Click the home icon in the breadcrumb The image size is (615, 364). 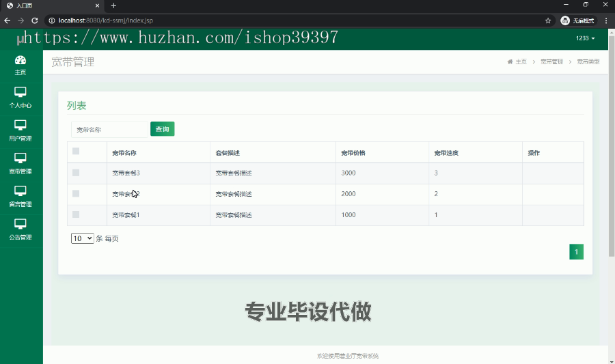[x=510, y=61]
